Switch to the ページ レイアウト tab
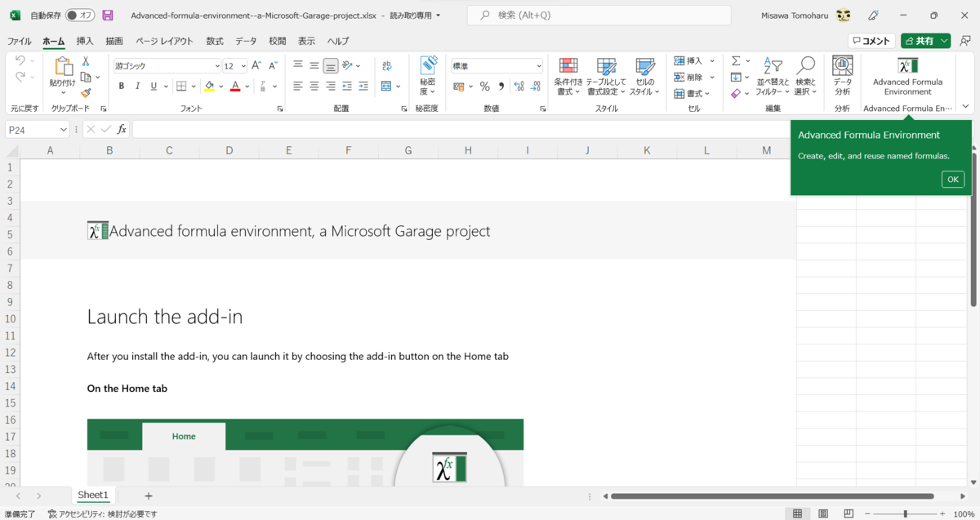Viewport: 980px width, 520px height. click(x=164, y=41)
